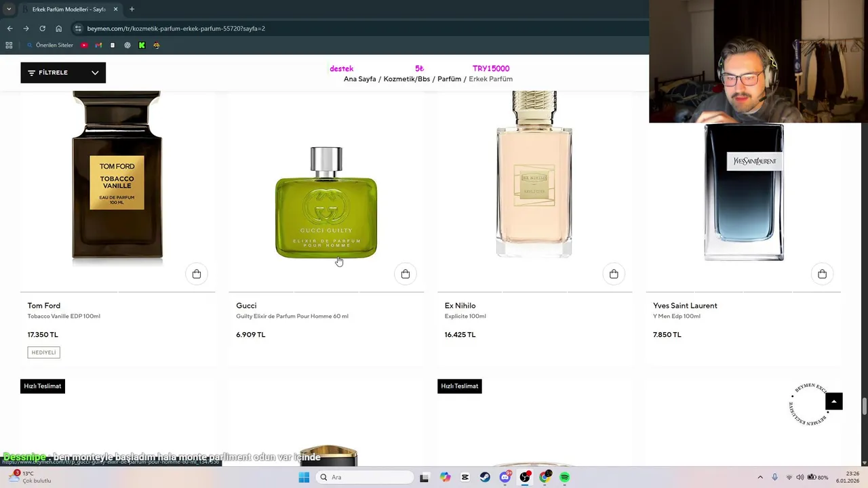This screenshot has height=488, width=868.
Task: Open the Gmail bookmark
Action: pos(98,45)
